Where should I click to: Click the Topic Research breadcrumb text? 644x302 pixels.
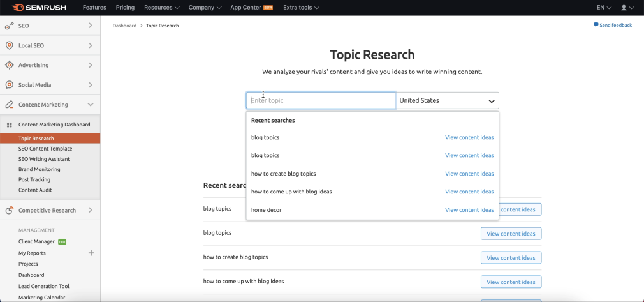162,26
